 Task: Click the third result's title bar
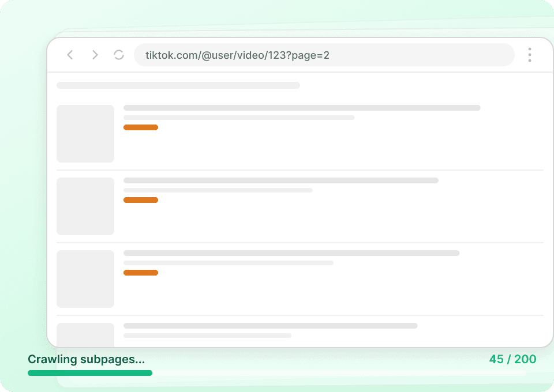tap(291, 253)
